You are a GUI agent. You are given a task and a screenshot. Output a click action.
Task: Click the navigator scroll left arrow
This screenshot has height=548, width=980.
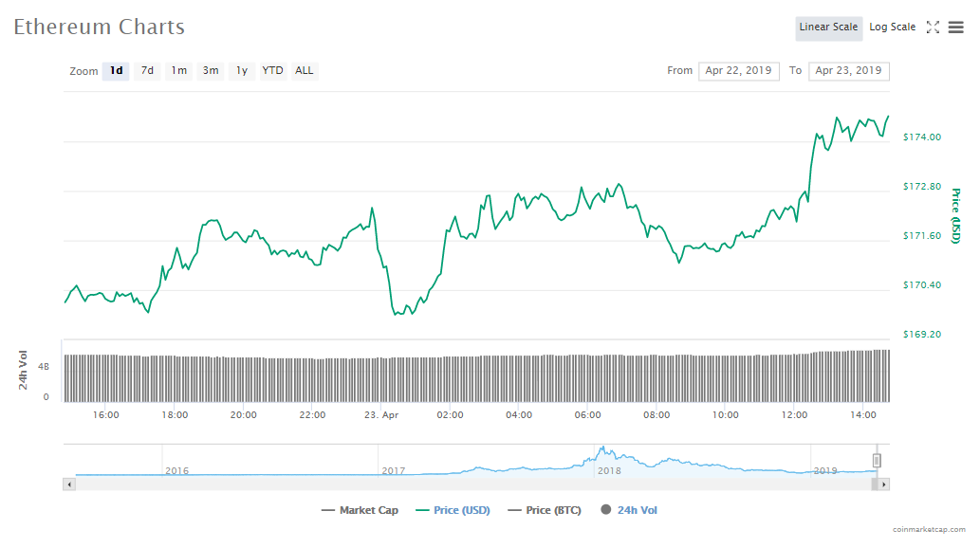(68, 484)
